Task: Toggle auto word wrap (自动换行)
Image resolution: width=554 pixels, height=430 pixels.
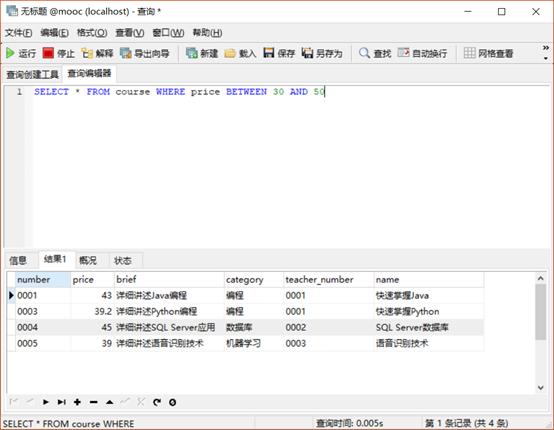Action: click(x=422, y=53)
